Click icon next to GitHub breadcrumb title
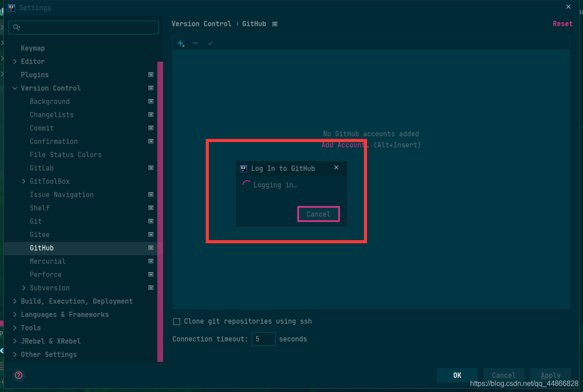This screenshot has height=392, width=583. [x=275, y=24]
